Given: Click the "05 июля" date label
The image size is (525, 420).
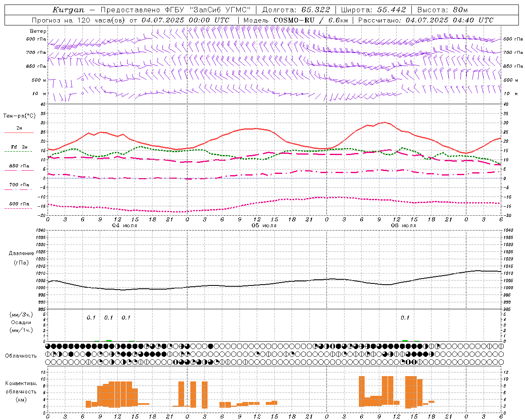Looking at the screenshot, I should (x=264, y=226).
